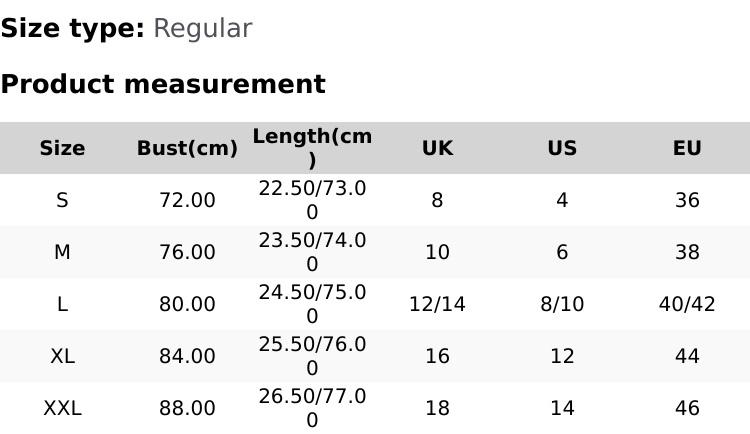Click the 12/14 UK size cell
The image size is (750, 434).
tap(437, 304)
